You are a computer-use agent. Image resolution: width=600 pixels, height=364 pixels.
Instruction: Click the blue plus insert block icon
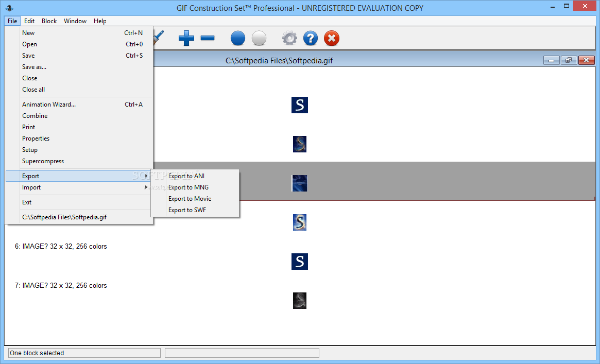186,38
